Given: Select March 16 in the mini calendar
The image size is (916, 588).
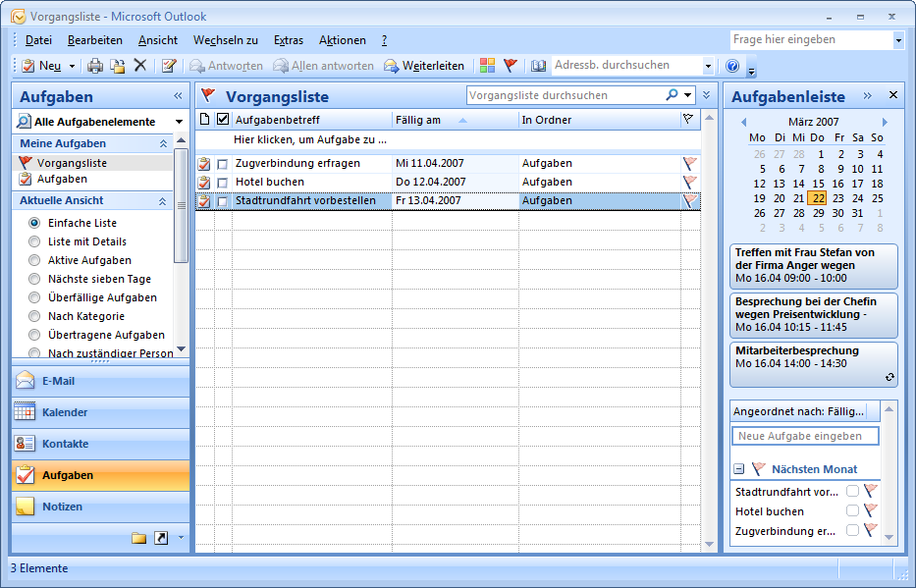Looking at the screenshot, I should pos(837,184).
